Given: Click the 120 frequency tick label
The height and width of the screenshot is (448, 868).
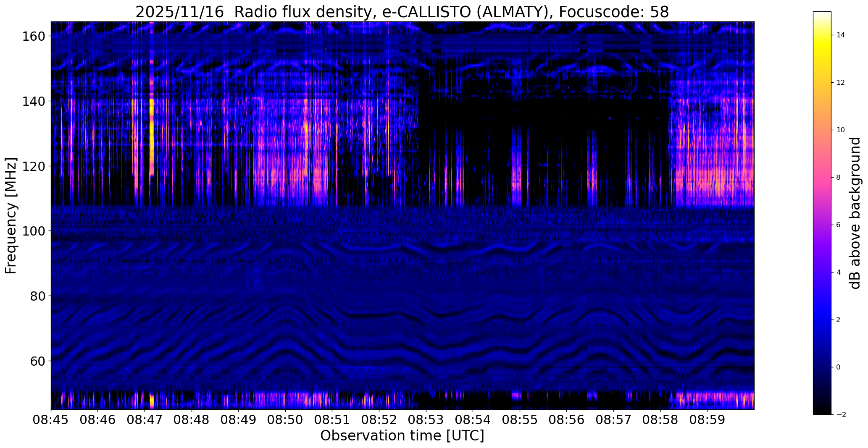Looking at the screenshot, I should coord(33,166).
